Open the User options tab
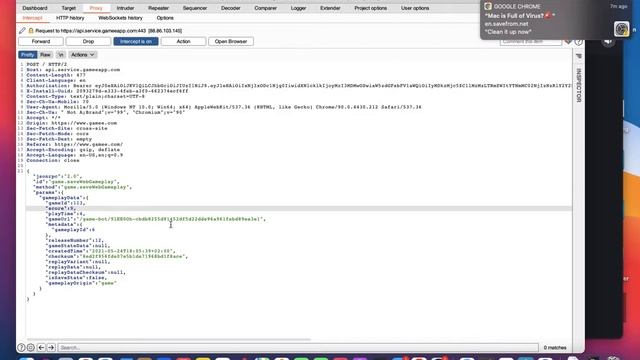The width and height of the screenshot is (640, 360). point(415,8)
